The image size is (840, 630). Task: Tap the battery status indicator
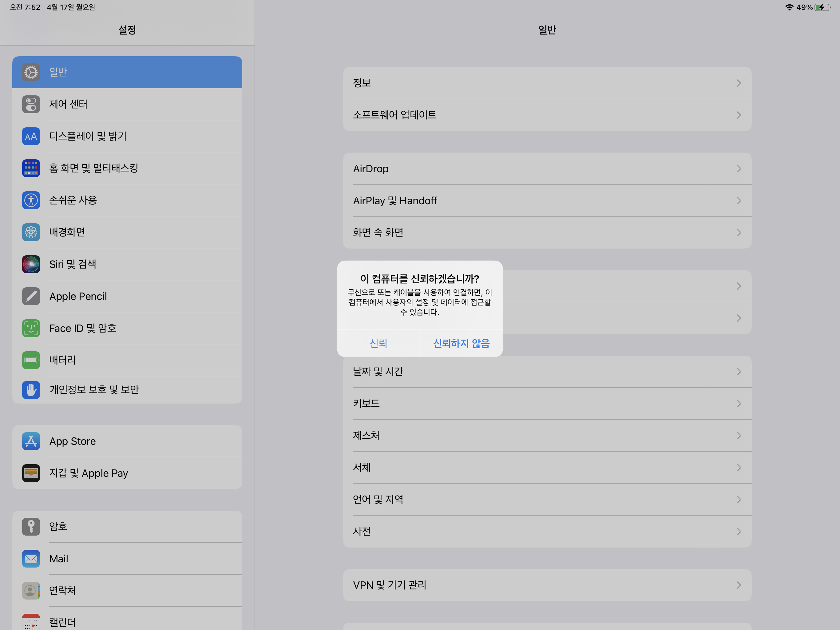tap(822, 7)
